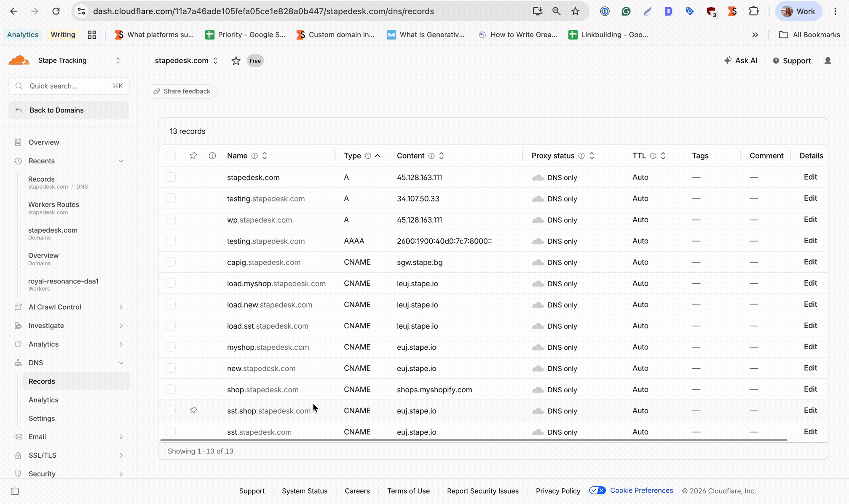This screenshot has height=504, width=849.
Task: Click the Cloudflare logo icon
Action: click(19, 60)
